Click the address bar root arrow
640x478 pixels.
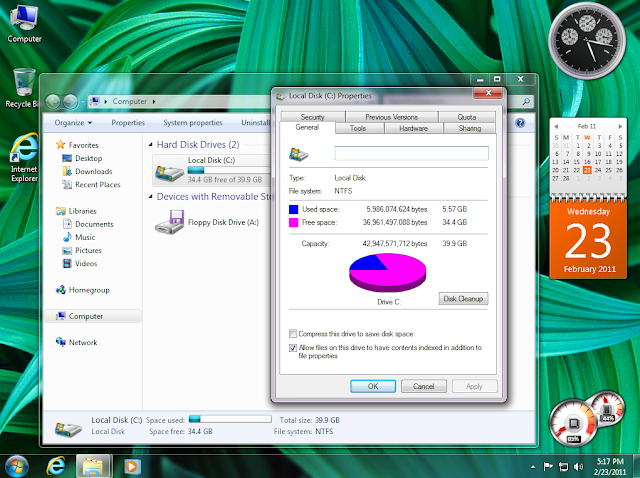click(x=105, y=101)
